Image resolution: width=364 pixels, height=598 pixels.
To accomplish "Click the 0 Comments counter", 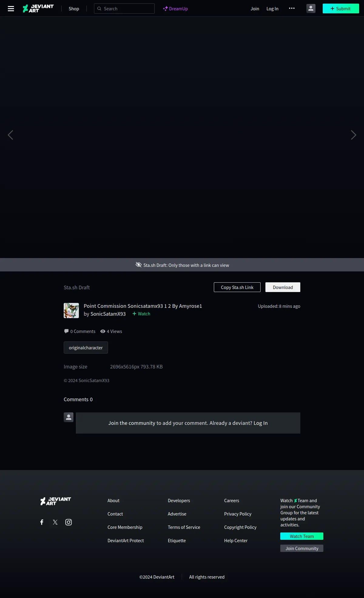I will pos(80,331).
